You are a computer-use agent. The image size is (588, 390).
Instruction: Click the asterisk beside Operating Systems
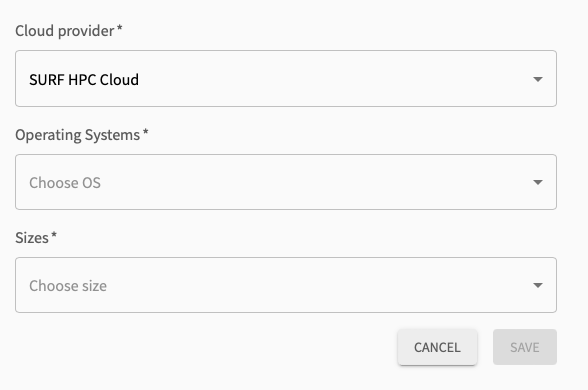146,132
